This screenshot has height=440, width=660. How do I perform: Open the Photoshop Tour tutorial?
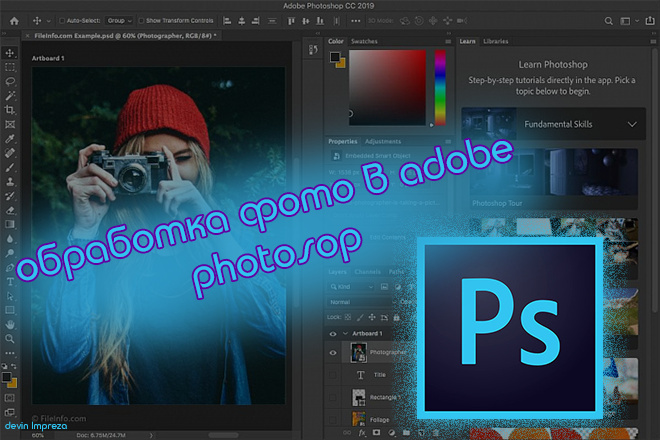coord(554,179)
